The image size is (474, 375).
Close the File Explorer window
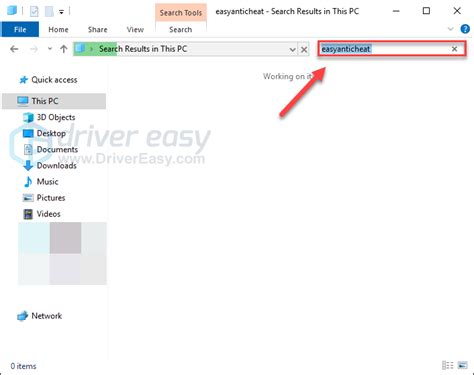pyautogui.click(x=457, y=11)
